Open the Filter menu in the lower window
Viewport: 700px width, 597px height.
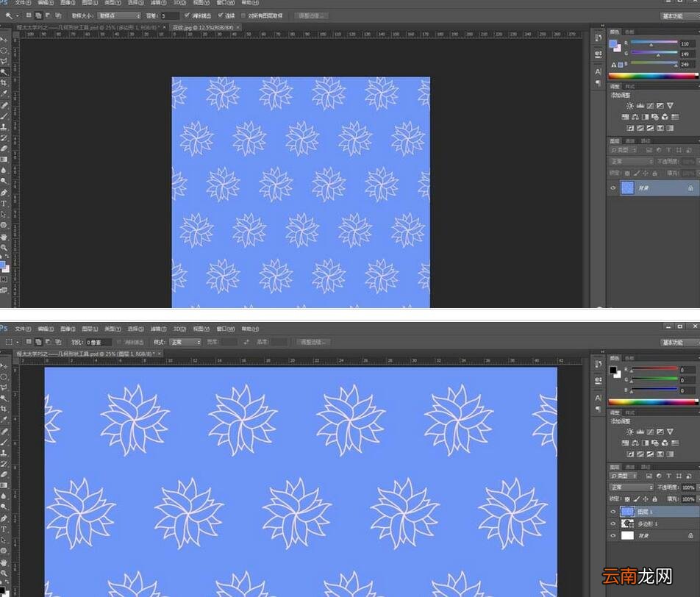[x=159, y=329]
